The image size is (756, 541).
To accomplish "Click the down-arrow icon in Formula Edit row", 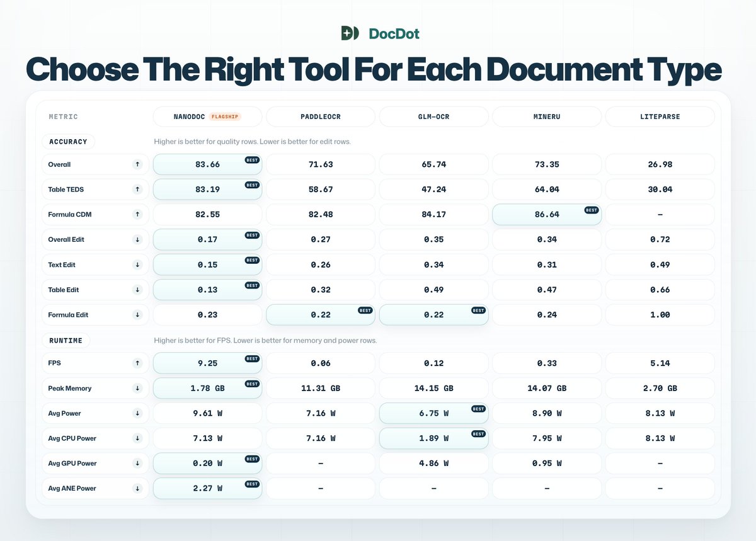I will click(x=137, y=315).
